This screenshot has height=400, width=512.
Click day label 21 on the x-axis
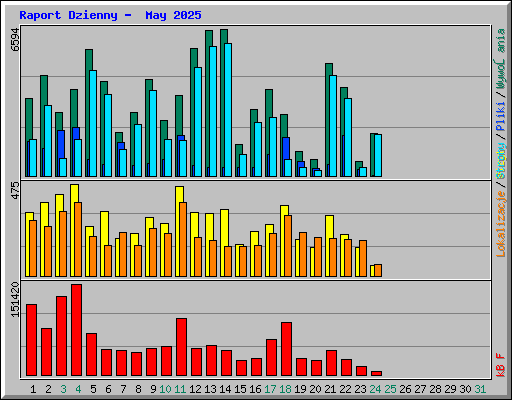point(330,389)
